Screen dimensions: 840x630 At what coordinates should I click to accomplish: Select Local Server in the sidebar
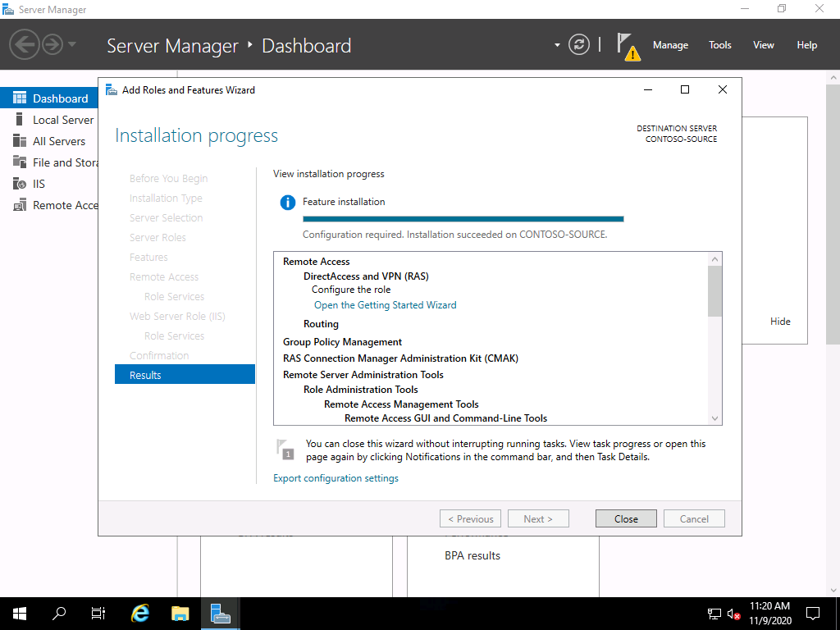63,120
